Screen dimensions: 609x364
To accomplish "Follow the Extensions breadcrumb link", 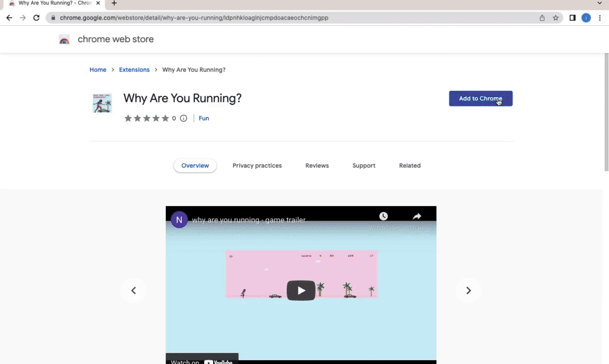I will click(x=134, y=70).
